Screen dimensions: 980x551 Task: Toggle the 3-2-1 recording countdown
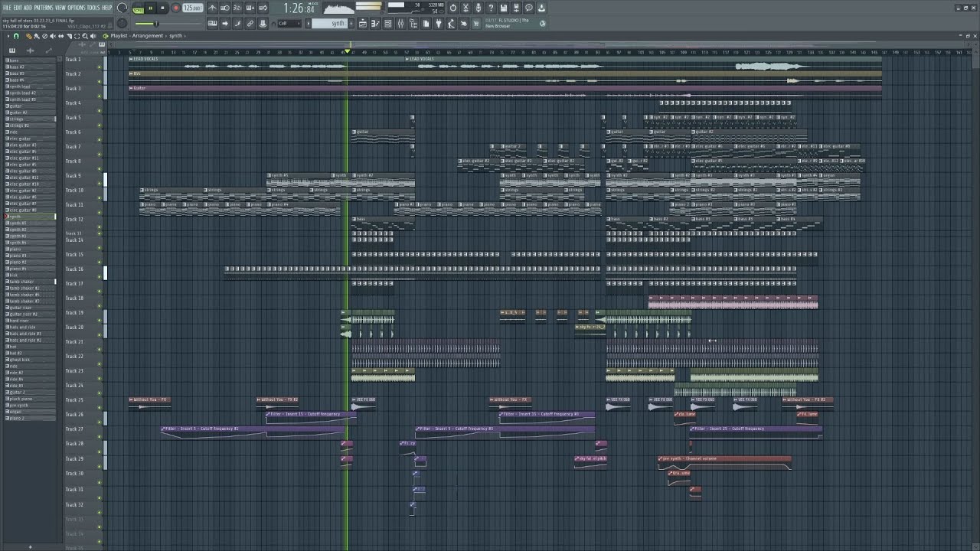coord(237,8)
